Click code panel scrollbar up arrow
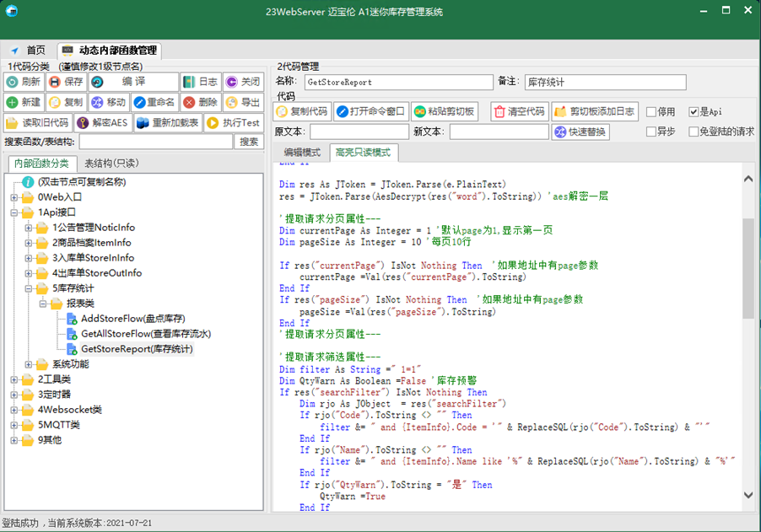 (748, 179)
